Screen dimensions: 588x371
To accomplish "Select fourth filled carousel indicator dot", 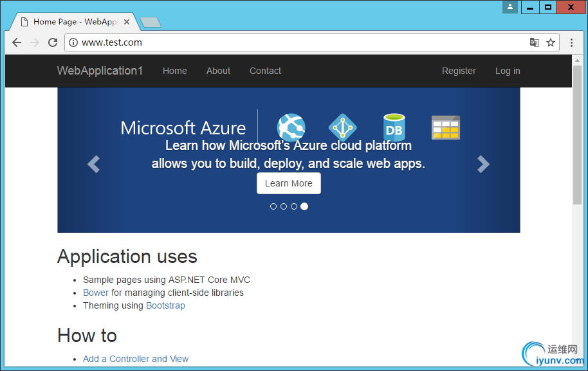I will pyautogui.click(x=304, y=206).
